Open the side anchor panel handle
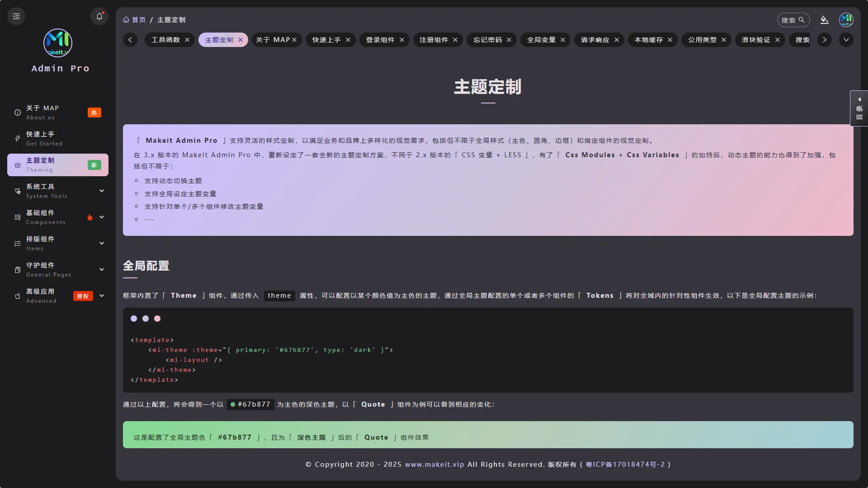The width and height of the screenshot is (868, 488). (859, 108)
